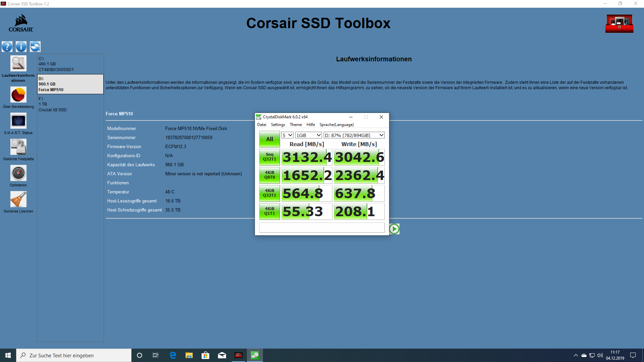Change test run count dropdown from 5

pyautogui.click(x=287, y=135)
